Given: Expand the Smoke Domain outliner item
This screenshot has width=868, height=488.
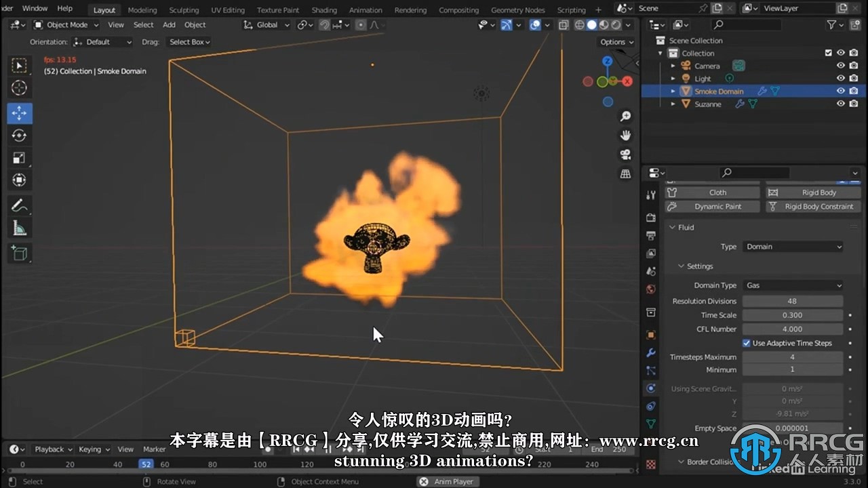Looking at the screenshot, I should (673, 91).
